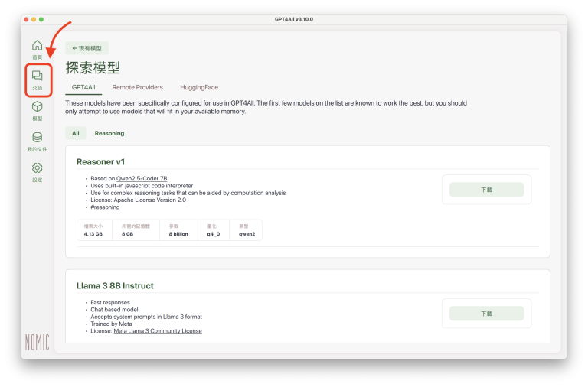Switch to the HuggingFace tab
588x387 pixels.
[x=198, y=88]
